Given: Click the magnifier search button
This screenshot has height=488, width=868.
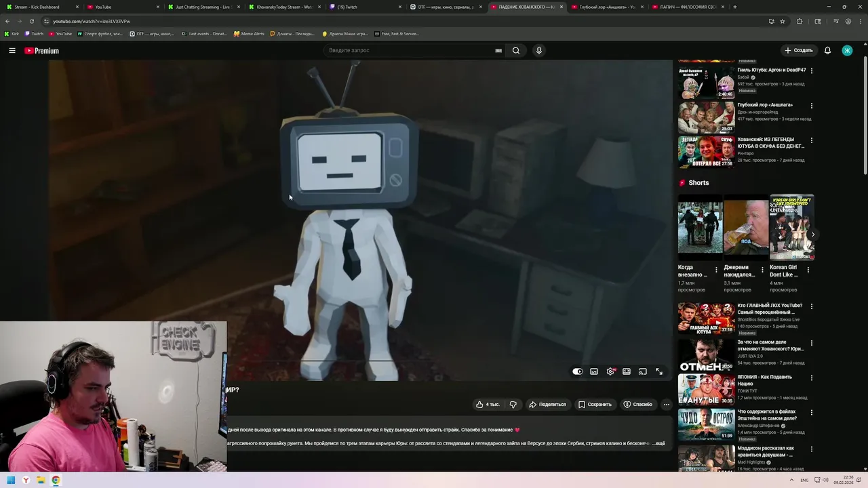Looking at the screenshot, I should 516,50.
